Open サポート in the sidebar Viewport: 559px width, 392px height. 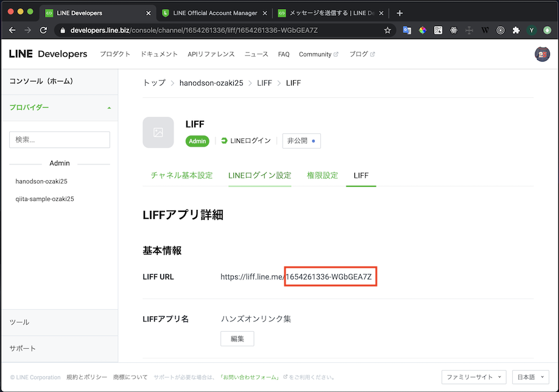click(x=60, y=349)
